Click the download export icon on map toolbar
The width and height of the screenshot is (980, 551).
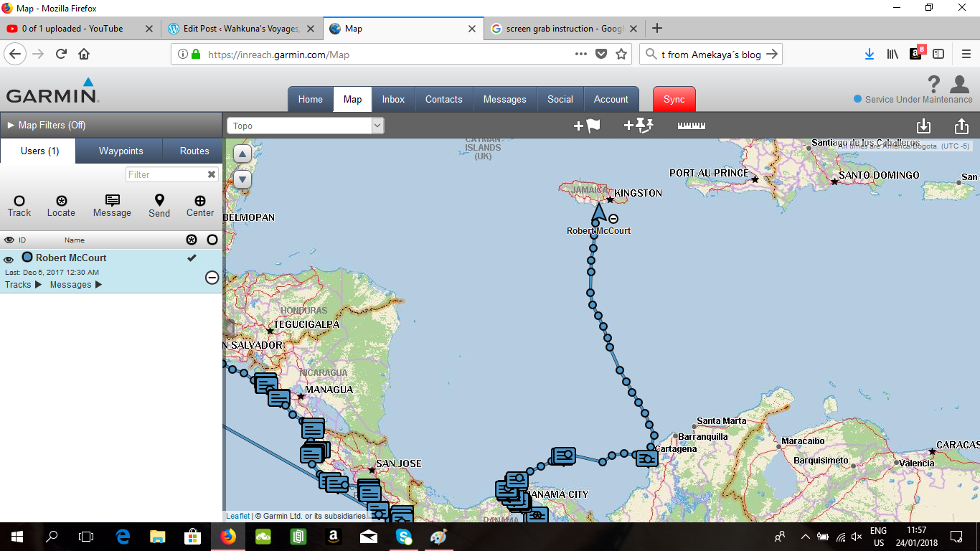[923, 126]
